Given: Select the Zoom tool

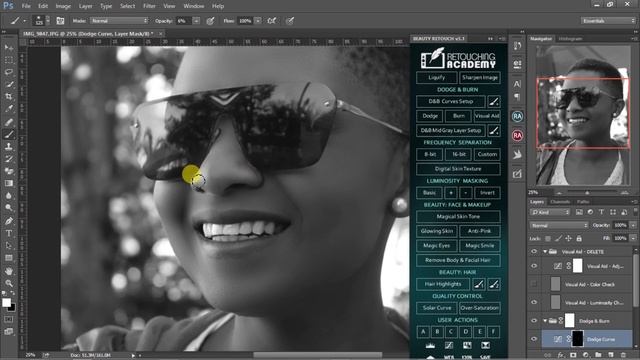Looking at the screenshot, I should tap(9, 283).
